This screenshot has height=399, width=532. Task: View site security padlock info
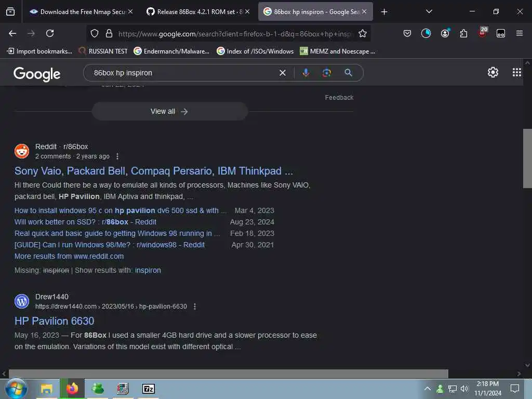point(109,33)
